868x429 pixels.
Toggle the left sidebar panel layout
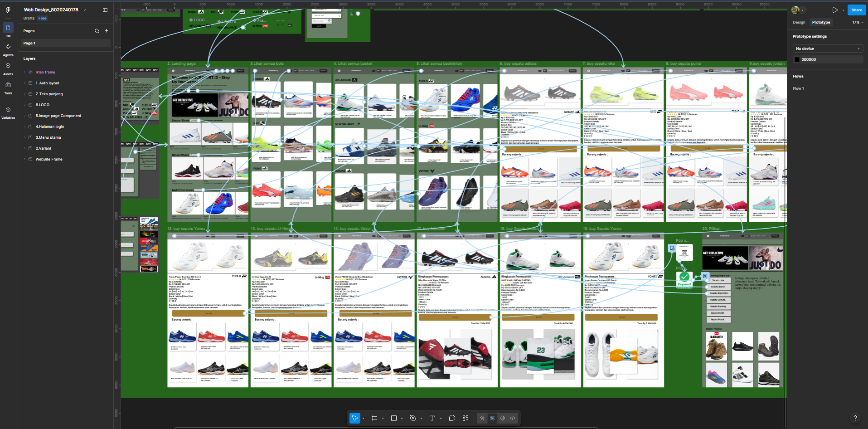(105, 10)
